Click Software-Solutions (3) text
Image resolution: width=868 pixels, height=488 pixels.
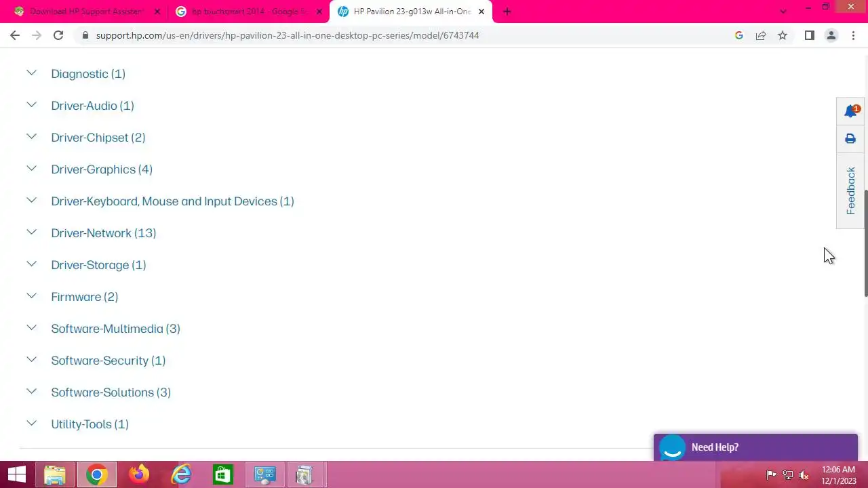pyautogui.click(x=111, y=392)
